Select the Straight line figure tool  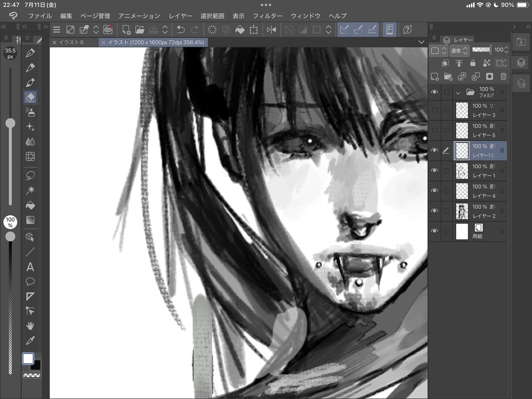point(30,252)
